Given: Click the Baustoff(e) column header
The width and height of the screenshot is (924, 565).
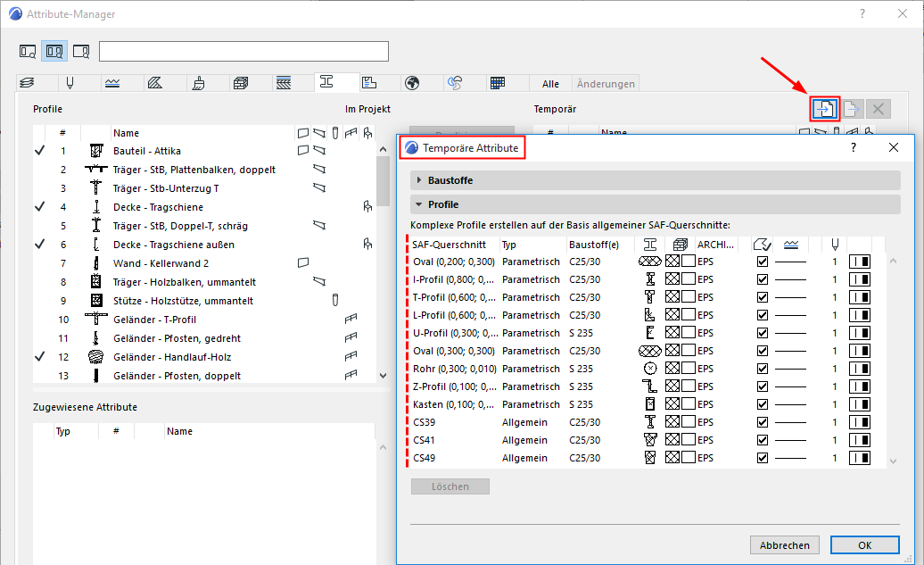Looking at the screenshot, I should coord(594,245).
